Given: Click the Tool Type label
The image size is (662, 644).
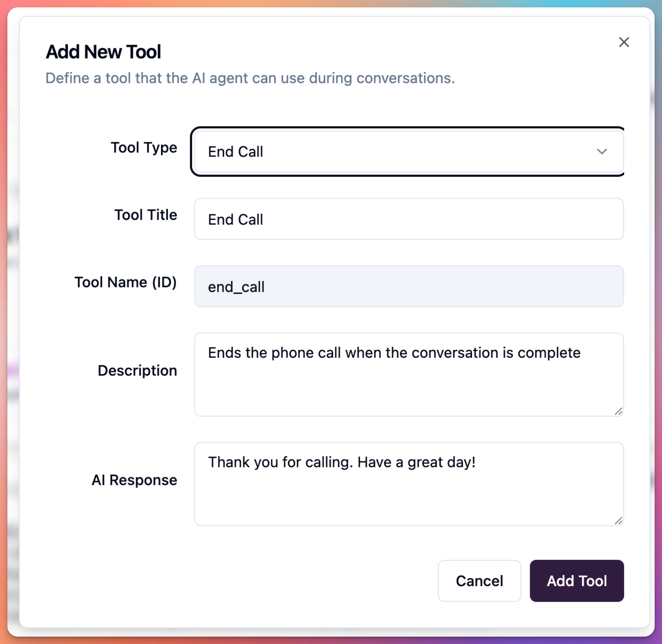Looking at the screenshot, I should [x=143, y=148].
